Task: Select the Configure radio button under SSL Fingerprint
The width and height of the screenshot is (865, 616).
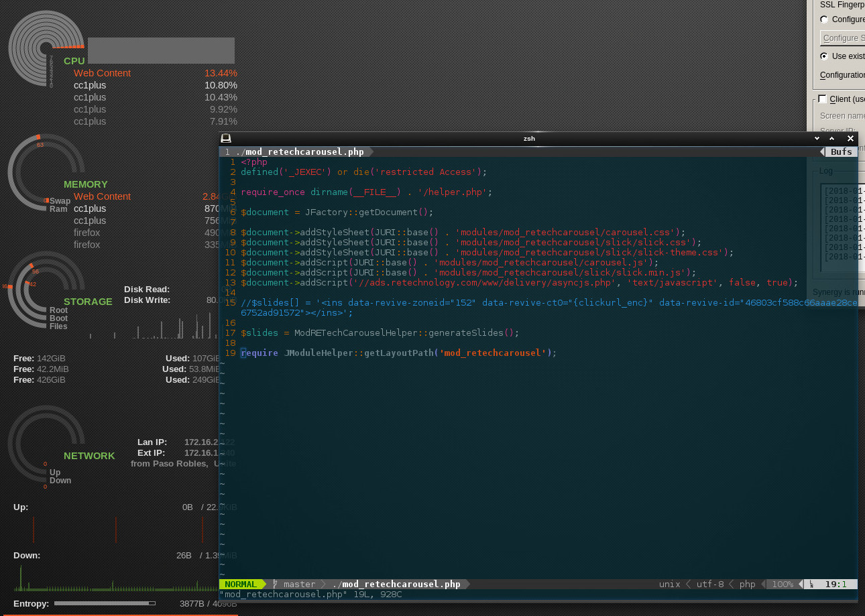Action: pyautogui.click(x=824, y=19)
